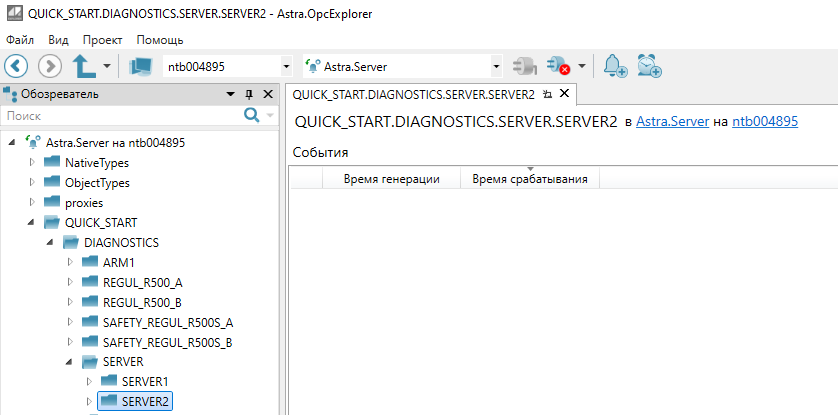Image resolution: width=838 pixels, height=415 pixels.
Task: Pin the Обозреватель panel
Action: [249, 94]
